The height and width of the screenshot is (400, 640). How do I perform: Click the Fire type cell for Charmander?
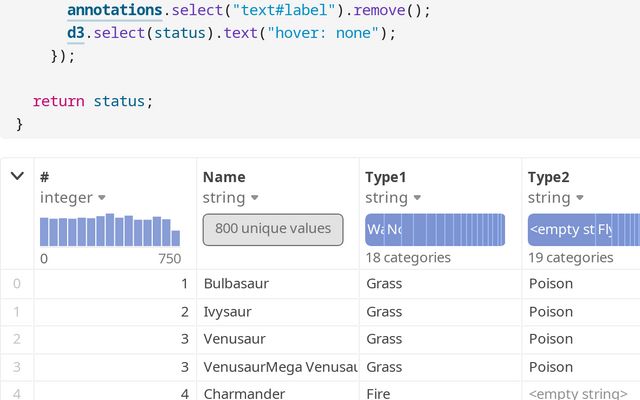point(378,394)
